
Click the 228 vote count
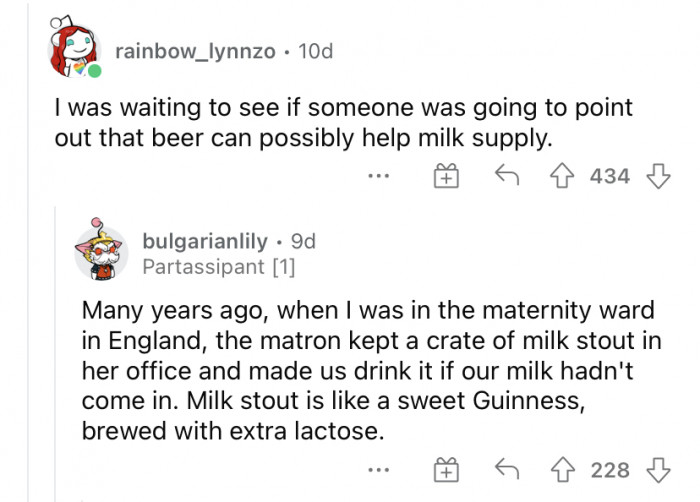[x=610, y=470]
